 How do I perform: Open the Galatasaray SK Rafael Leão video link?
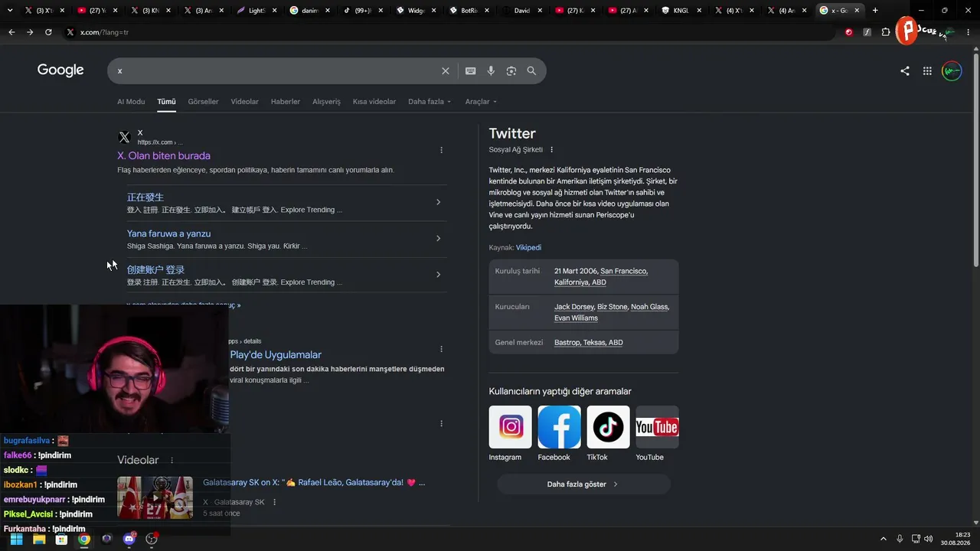coord(314,483)
